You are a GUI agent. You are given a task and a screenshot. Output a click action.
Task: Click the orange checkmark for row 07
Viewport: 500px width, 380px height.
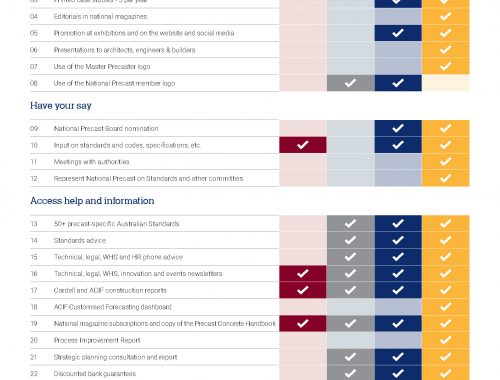click(x=446, y=66)
